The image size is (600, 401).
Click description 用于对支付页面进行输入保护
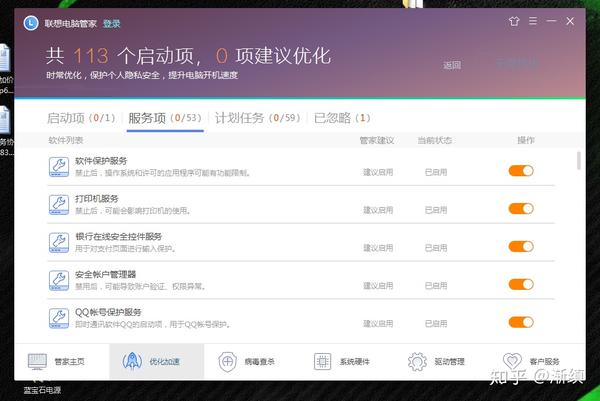pyautogui.click(x=126, y=249)
